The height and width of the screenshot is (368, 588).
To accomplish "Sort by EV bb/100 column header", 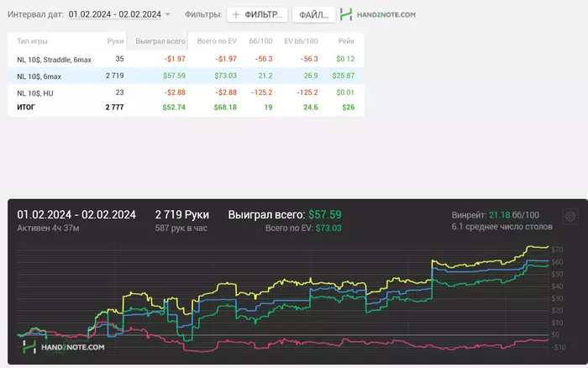I will 301,41.
